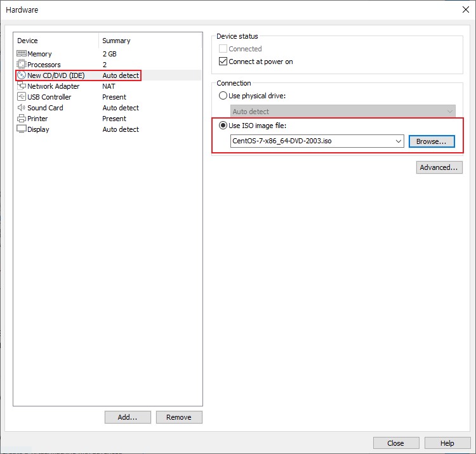Click the Processors chip icon

[x=21, y=64]
